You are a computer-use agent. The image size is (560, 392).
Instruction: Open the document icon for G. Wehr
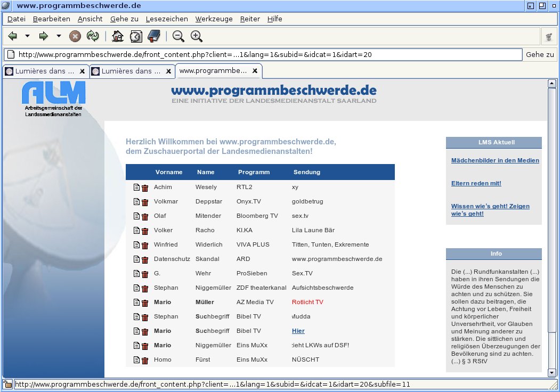coord(136,273)
